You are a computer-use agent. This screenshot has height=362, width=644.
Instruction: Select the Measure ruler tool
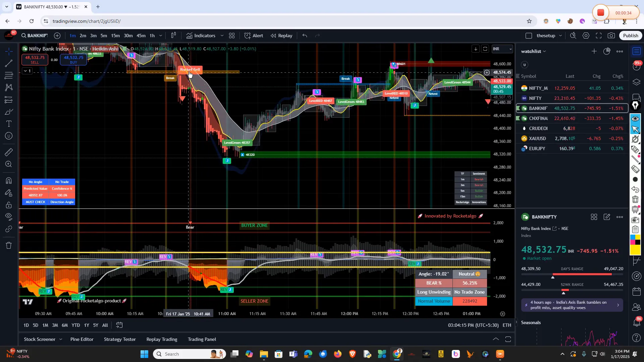(x=9, y=152)
